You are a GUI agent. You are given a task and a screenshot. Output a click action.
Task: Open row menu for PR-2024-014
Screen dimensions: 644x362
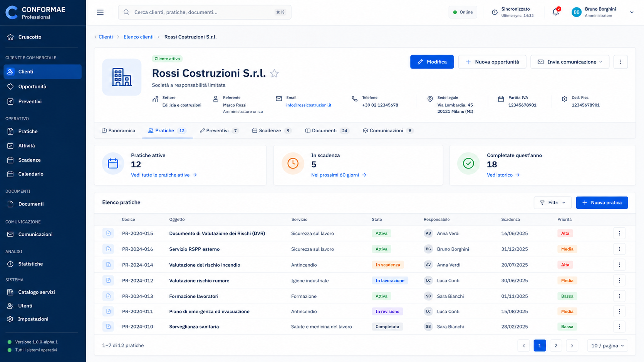pyautogui.click(x=619, y=265)
